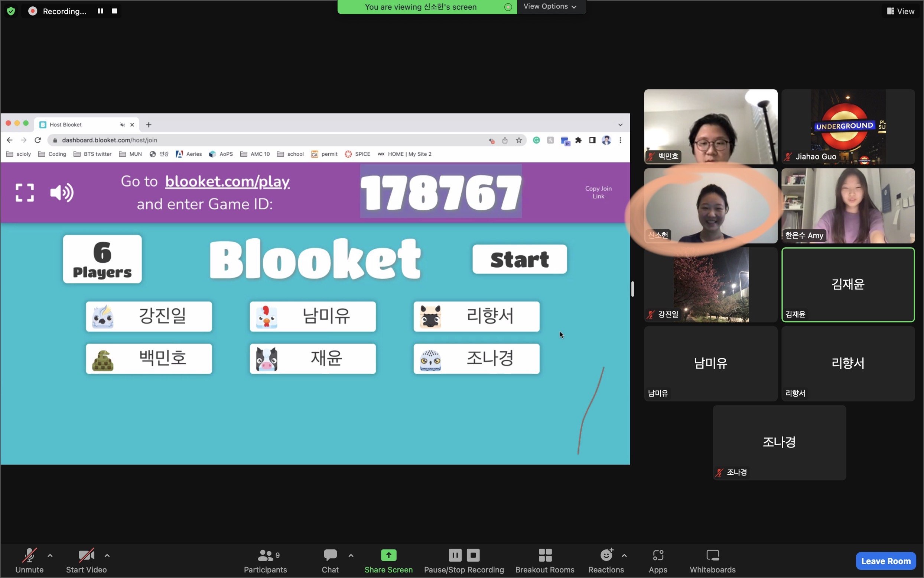Click the player card 백민호 in Blooket

[149, 359]
